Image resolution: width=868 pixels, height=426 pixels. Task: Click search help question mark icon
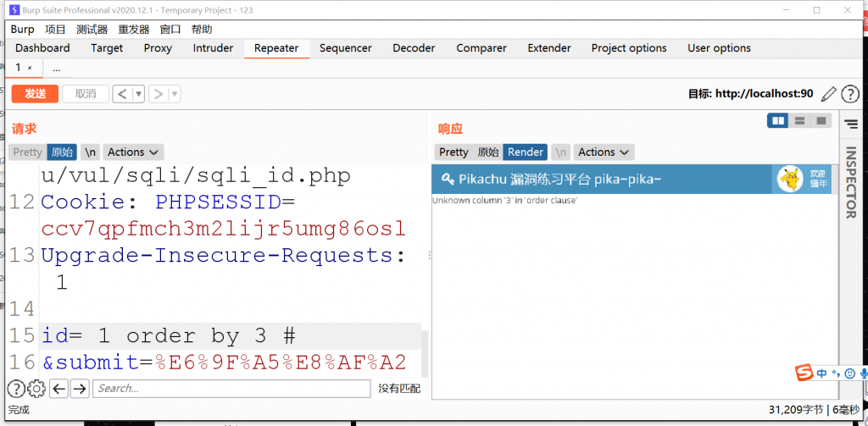16,389
